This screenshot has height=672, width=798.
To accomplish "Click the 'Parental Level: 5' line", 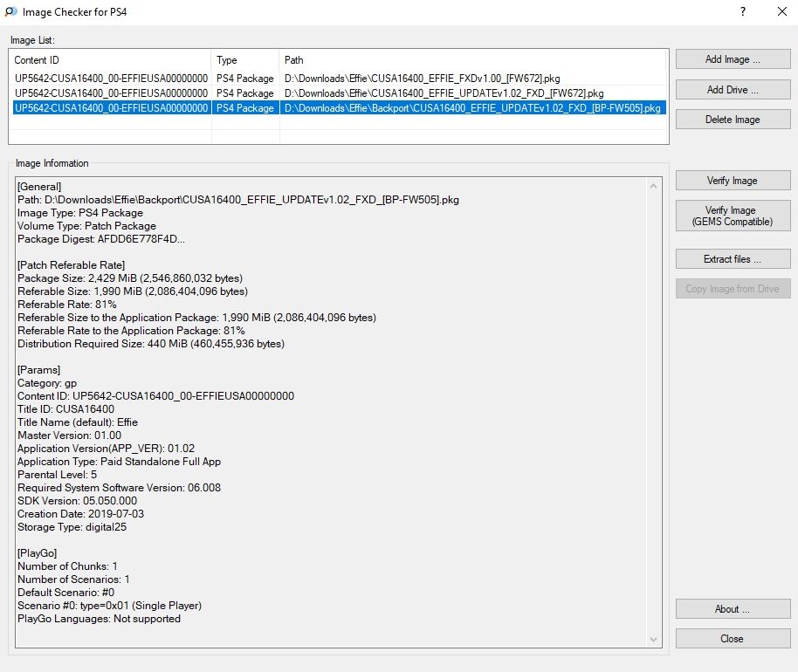I will pyautogui.click(x=57, y=475).
